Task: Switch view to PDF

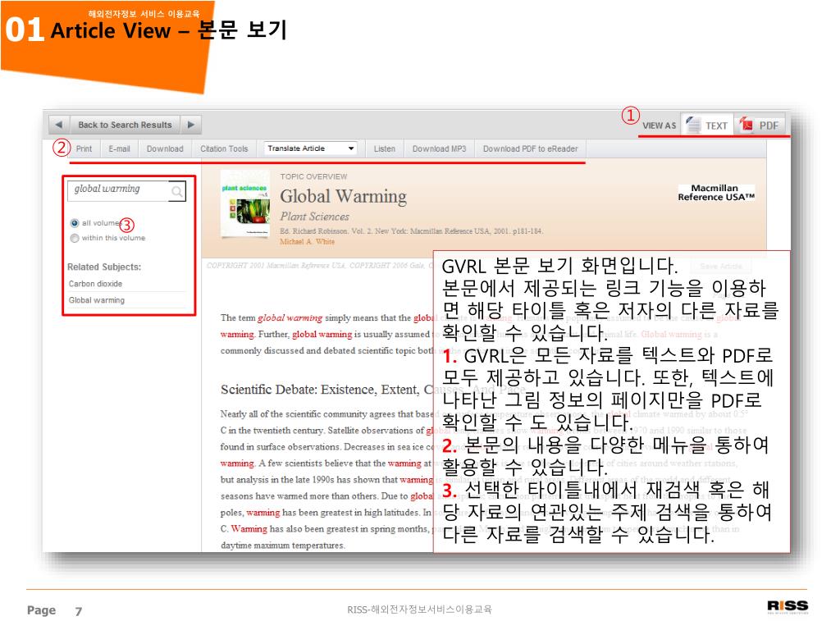Action: pos(760,126)
